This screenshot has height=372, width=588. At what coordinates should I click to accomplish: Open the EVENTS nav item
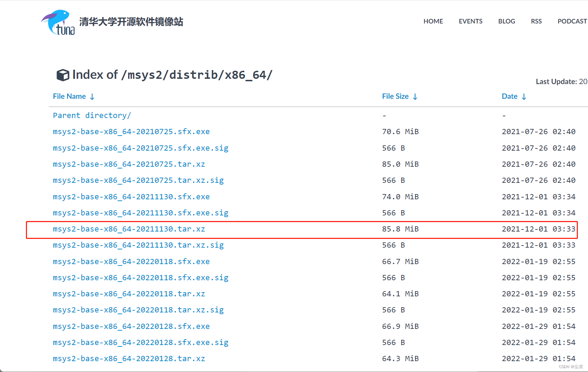pyautogui.click(x=471, y=21)
